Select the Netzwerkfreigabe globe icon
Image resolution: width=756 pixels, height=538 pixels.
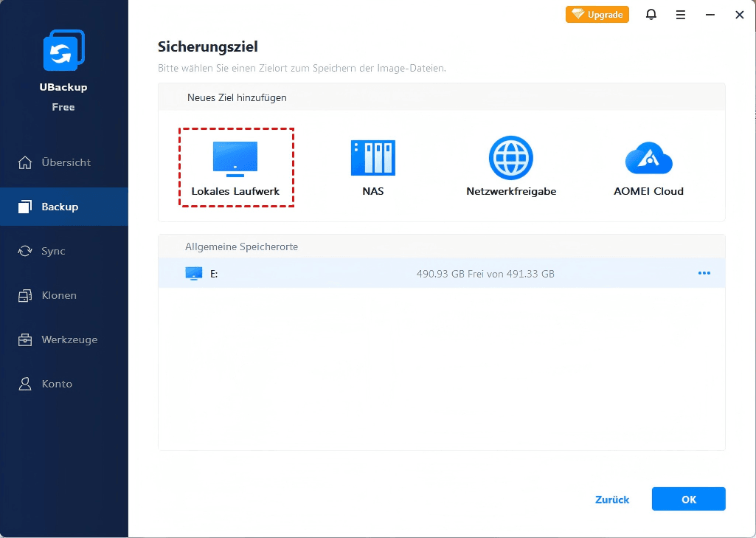[x=510, y=158]
